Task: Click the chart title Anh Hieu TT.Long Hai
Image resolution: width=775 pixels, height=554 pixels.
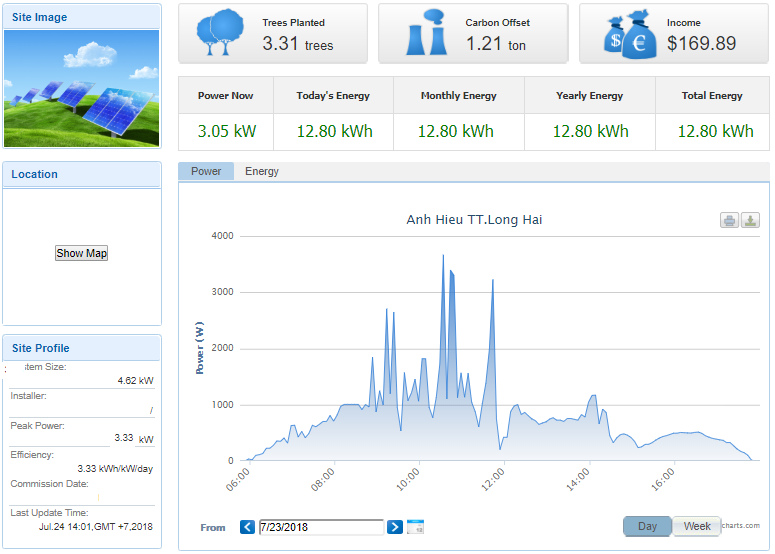Action: point(474,220)
